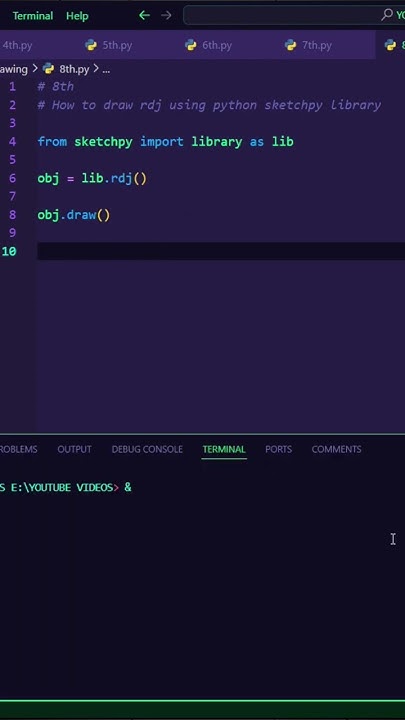The height and width of the screenshot is (720, 405).
Task: Click 'obj.draw()' on line 8
Action: tap(74, 215)
